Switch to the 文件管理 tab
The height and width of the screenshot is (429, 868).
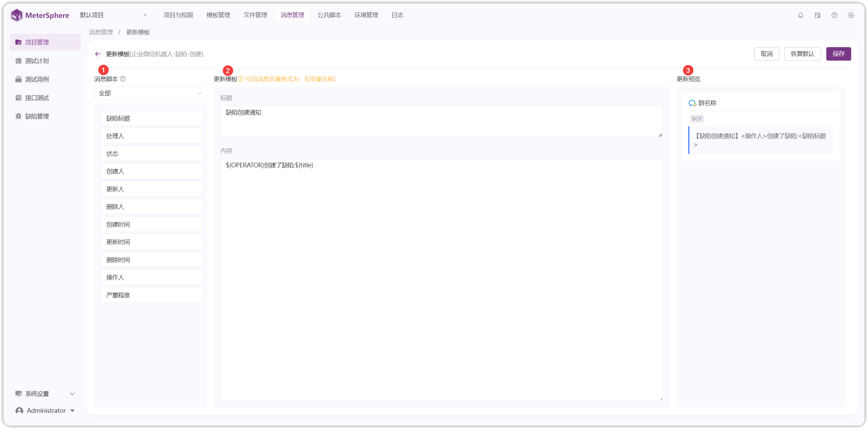coord(255,15)
